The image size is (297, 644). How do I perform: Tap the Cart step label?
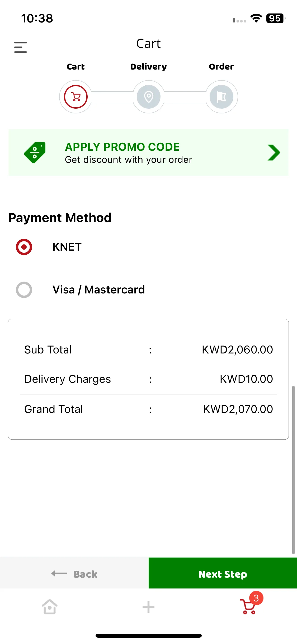[76, 67]
